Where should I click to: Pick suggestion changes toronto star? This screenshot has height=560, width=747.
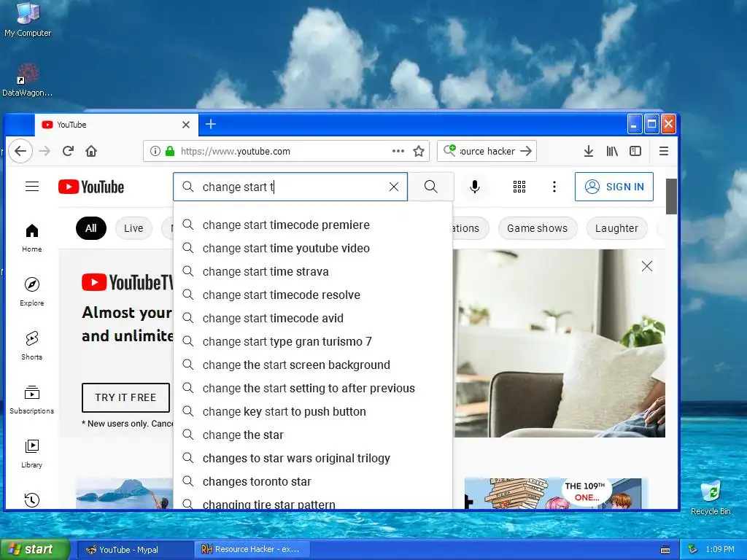pyautogui.click(x=313, y=481)
